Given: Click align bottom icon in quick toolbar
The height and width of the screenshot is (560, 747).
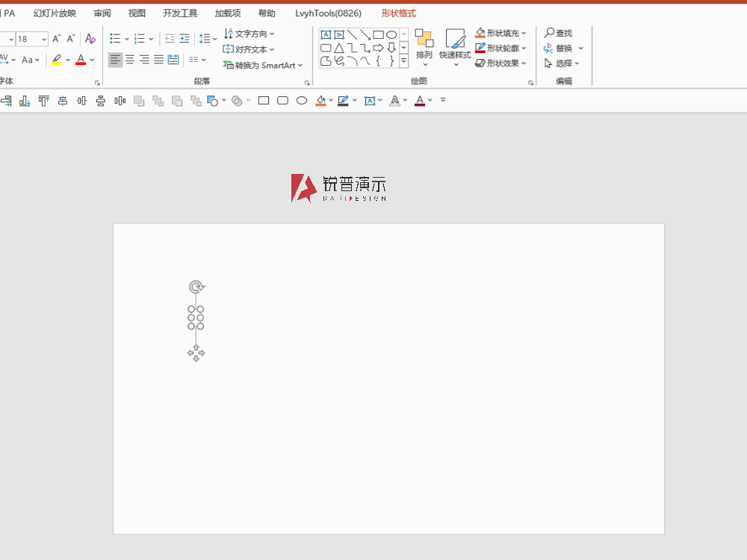Looking at the screenshot, I should pyautogui.click(x=25, y=101).
